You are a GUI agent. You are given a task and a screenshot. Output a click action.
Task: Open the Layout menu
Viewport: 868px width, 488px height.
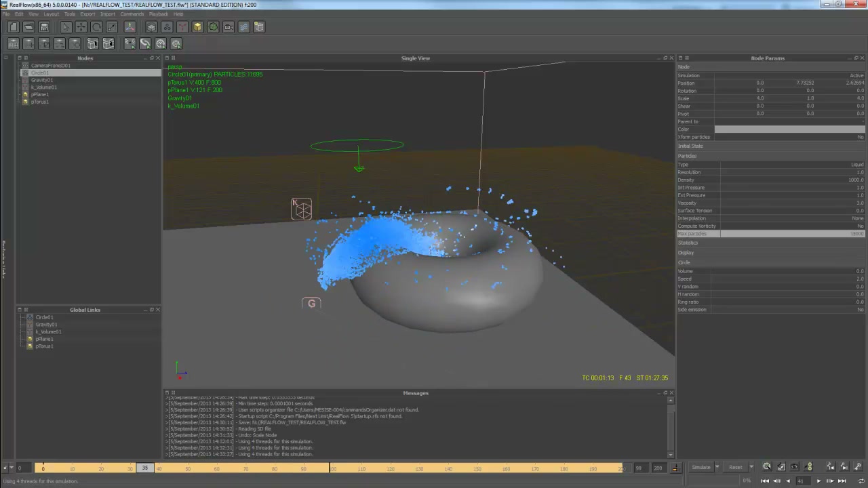coord(52,14)
